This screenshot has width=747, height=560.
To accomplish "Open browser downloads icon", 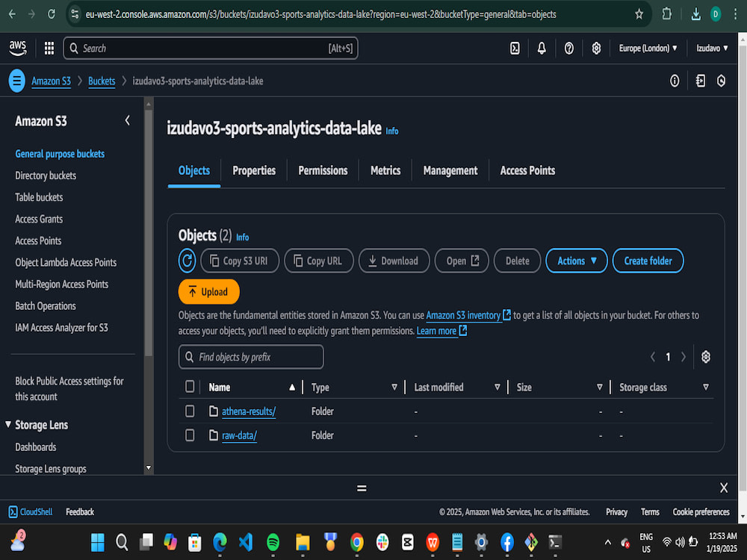I will pyautogui.click(x=695, y=14).
